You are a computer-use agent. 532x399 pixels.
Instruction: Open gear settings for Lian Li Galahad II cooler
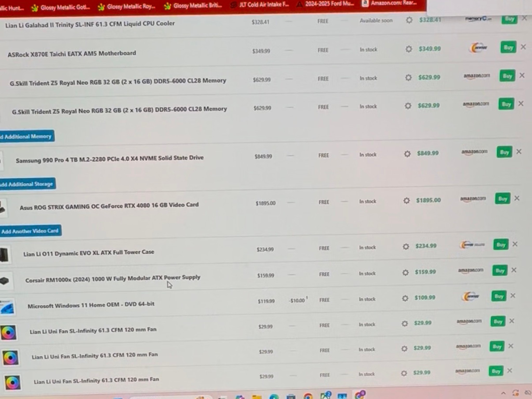click(x=409, y=20)
